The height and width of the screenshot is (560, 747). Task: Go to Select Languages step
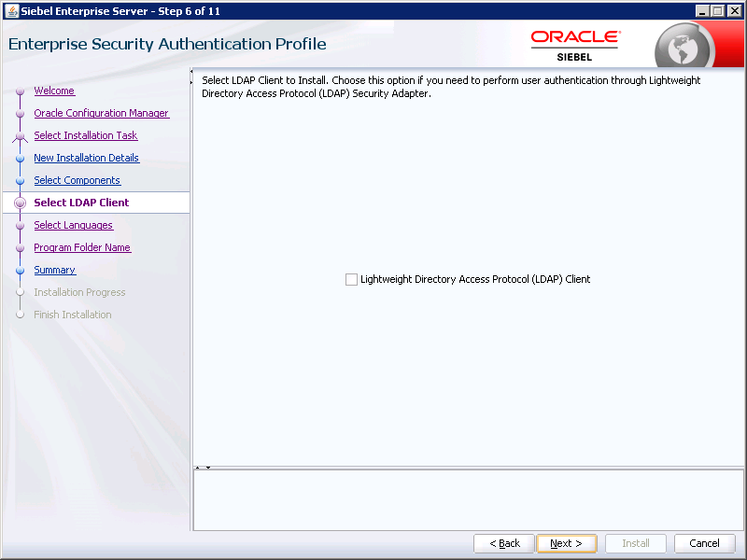point(74,225)
